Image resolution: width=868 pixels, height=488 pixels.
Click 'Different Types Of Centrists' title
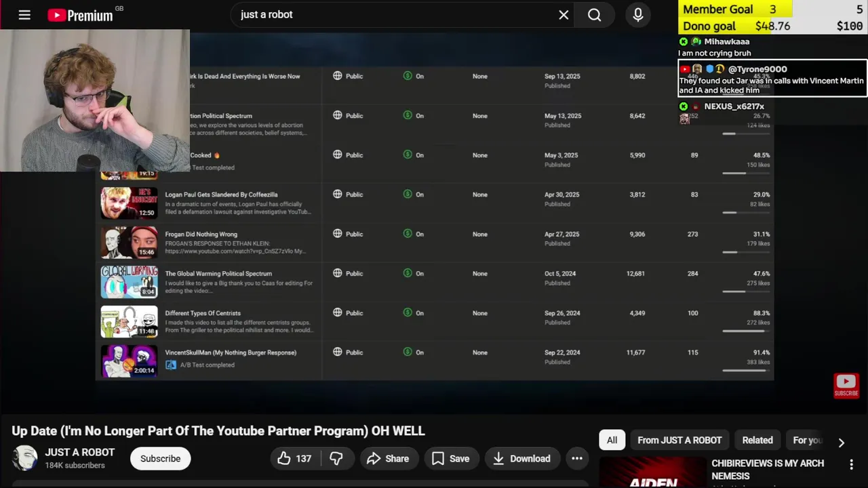click(203, 313)
